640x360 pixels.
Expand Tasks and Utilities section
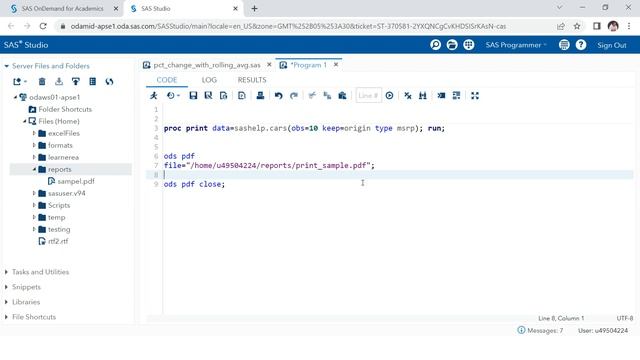tap(7, 272)
